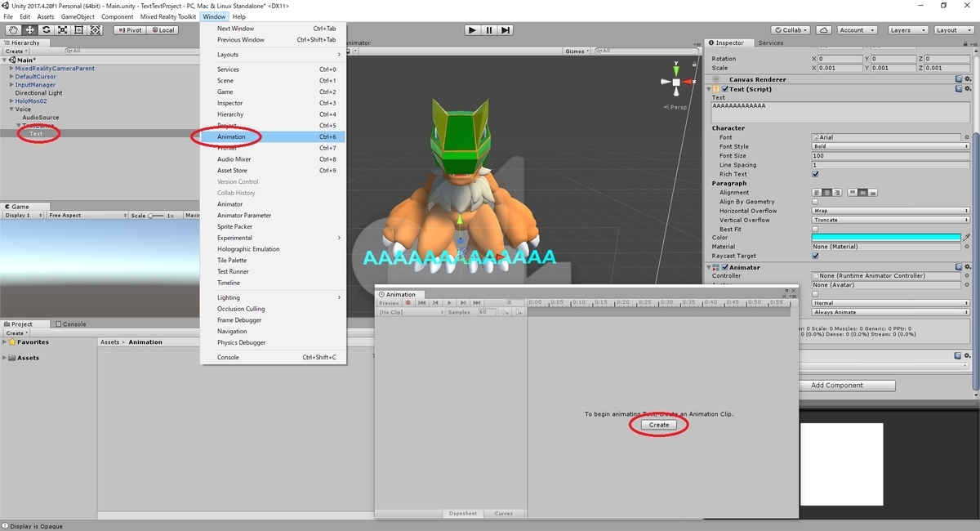
Task: Open the cloud services icon button
Action: coord(824,30)
